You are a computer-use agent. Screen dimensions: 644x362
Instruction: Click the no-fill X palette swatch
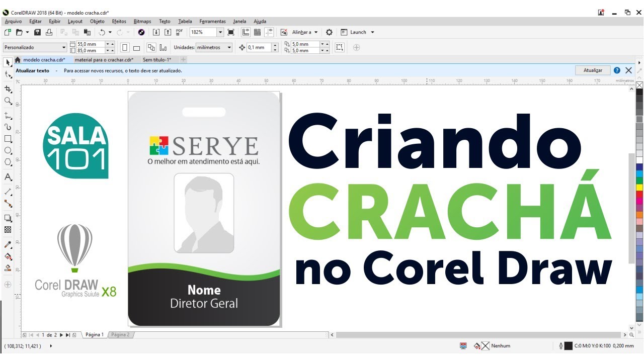click(639, 85)
